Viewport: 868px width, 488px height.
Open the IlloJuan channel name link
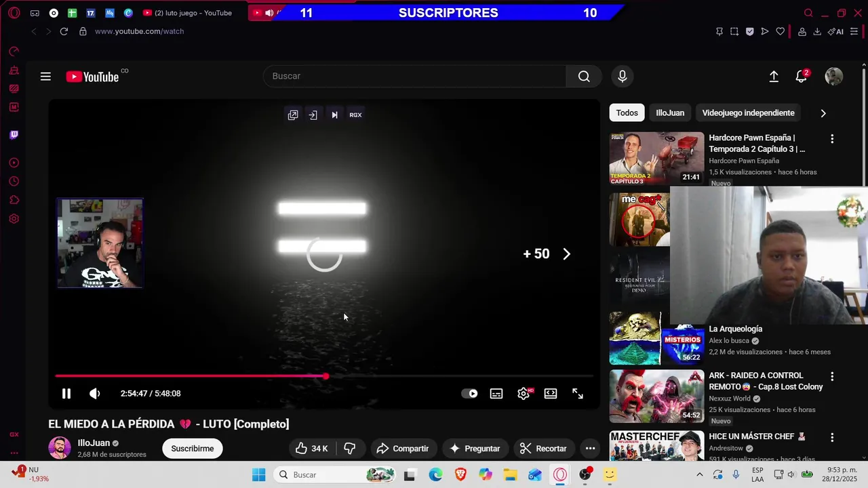pyautogui.click(x=94, y=443)
